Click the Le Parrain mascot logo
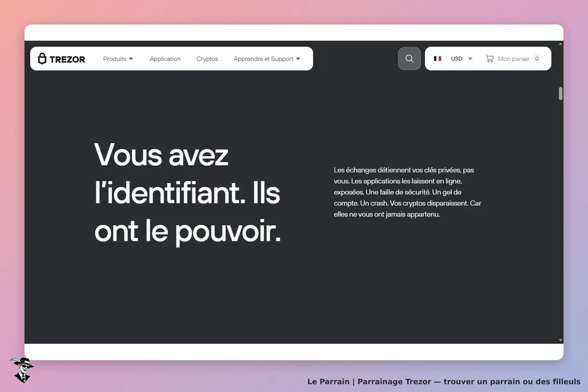The image size is (588, 392). tap(22, 370)
